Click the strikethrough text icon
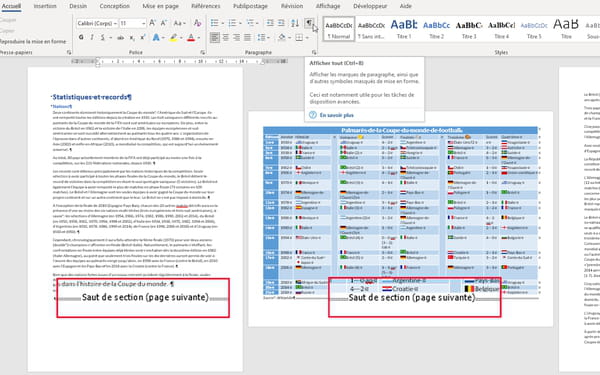Screen dimensions: 600x375 tap(121, 38)
